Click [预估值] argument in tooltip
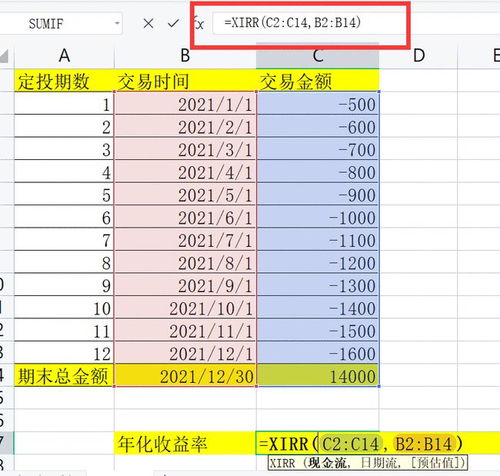 436,463
